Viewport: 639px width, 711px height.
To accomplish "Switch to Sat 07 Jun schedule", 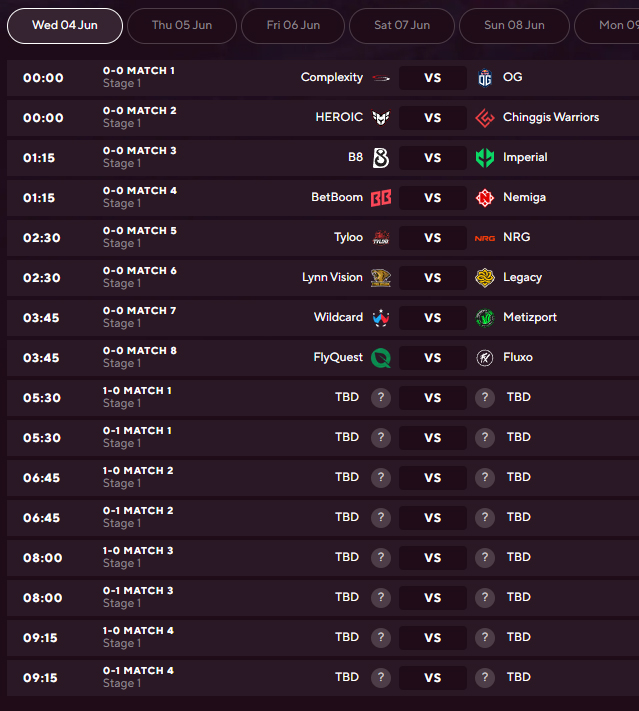I will (402, 25).
